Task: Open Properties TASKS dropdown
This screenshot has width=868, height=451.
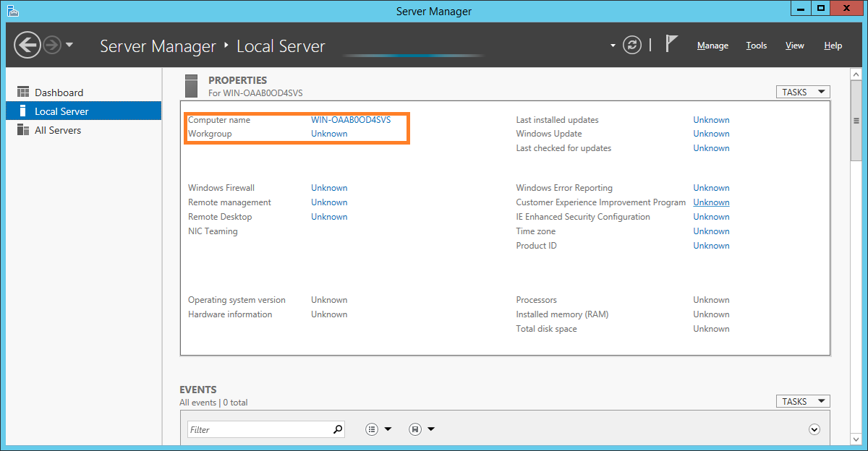Action: (x=802, y=92)
